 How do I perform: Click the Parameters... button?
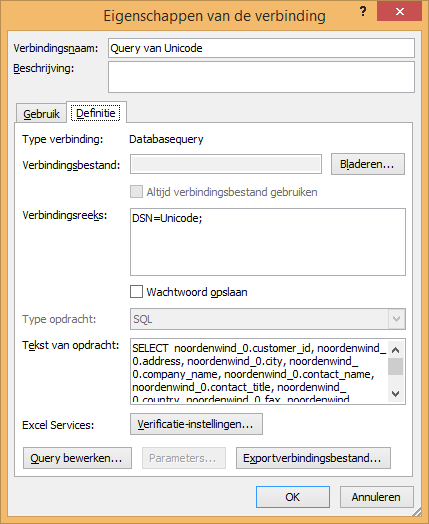click(x=184, y=458)
